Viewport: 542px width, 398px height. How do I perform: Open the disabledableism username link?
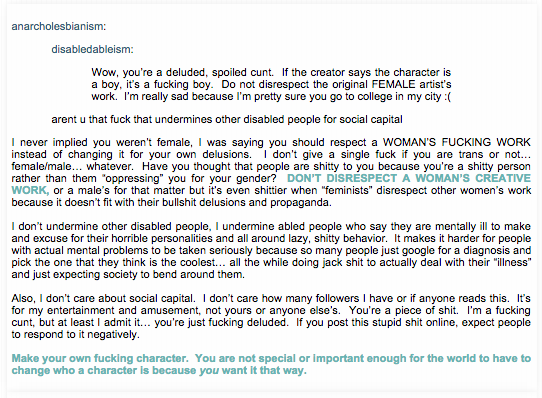(92, 49)
